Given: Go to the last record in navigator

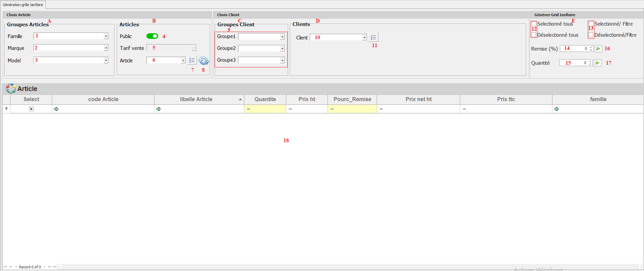Looking at the screenshot, I should tap(55, 267).
